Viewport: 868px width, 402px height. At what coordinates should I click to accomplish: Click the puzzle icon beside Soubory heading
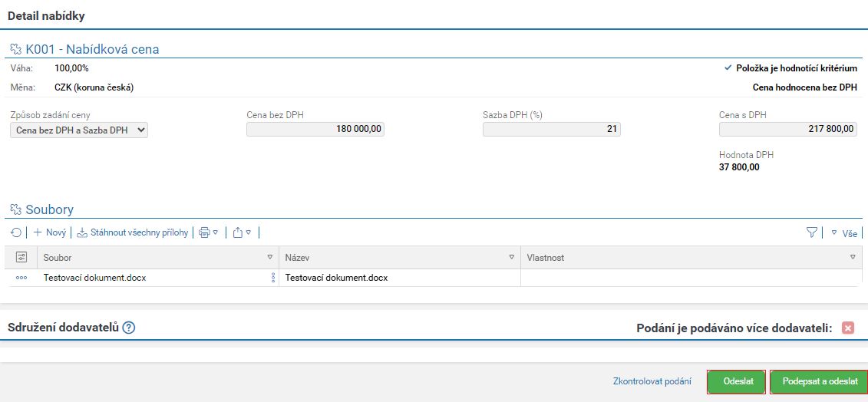pos(16,209)
